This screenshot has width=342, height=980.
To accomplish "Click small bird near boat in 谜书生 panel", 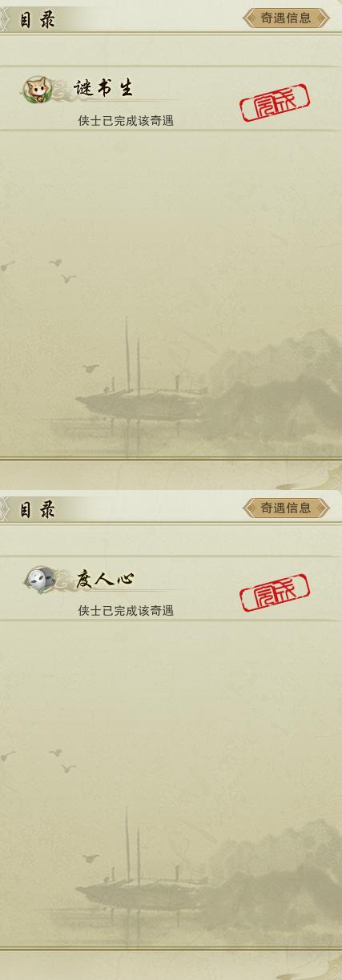I will 91,368.
